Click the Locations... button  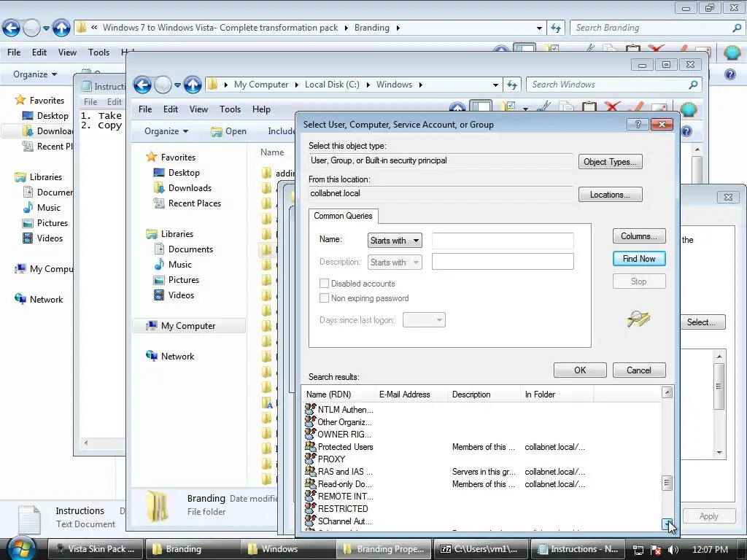coord(611,195)
